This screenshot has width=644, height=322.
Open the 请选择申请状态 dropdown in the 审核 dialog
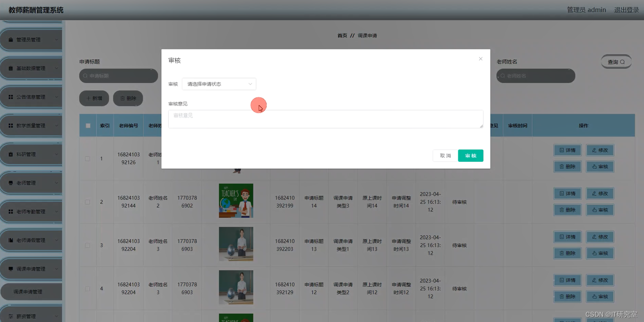pos(219,84)
